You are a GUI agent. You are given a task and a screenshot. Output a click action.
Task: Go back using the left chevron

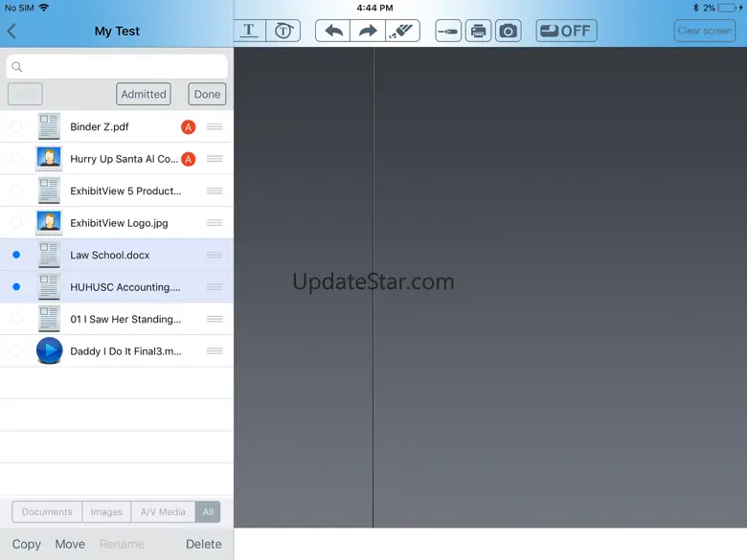12,32
